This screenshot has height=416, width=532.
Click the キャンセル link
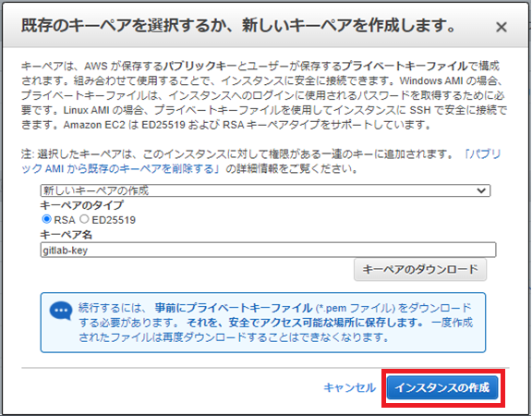(349, 387)
